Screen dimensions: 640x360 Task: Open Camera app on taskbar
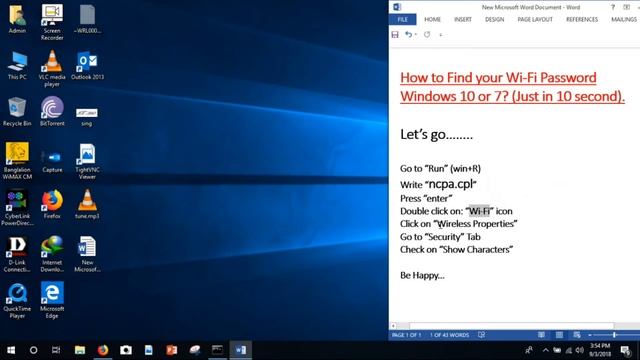pos(126,350)
